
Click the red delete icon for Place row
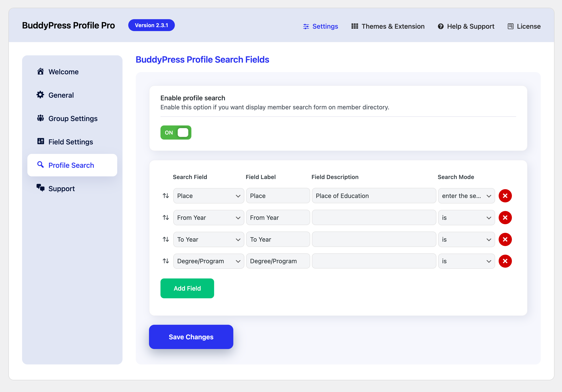click(505, 196)
